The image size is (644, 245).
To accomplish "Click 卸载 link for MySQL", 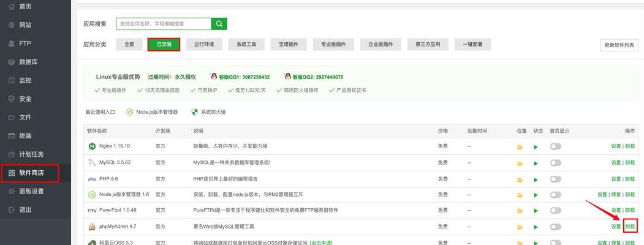I will click(x=630, y=162).
